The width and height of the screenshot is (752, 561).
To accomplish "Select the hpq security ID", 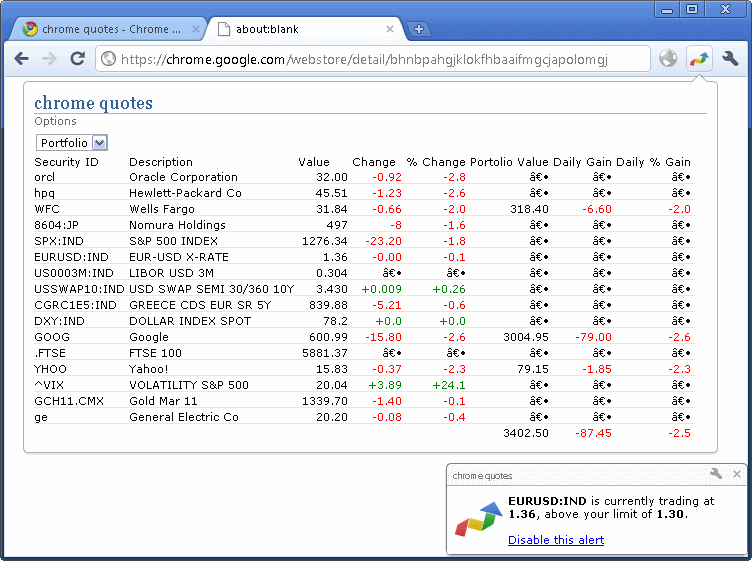I will click(45, 193).
